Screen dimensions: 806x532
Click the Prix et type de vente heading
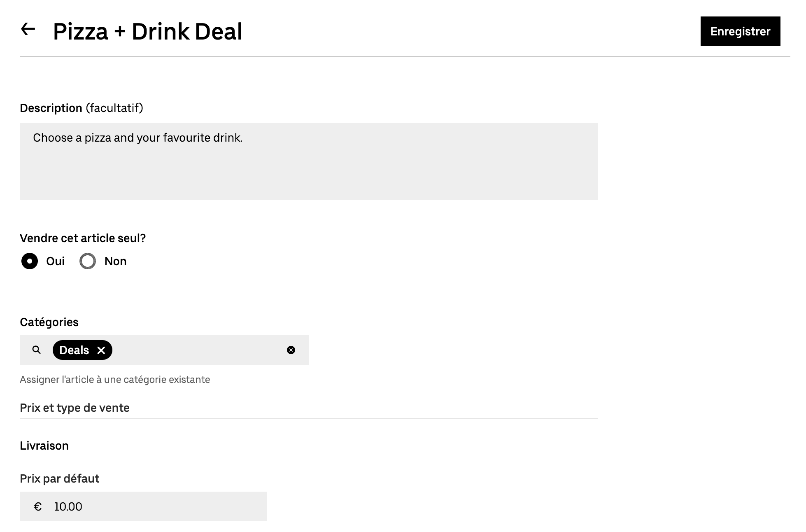click(x=75, y=408)
